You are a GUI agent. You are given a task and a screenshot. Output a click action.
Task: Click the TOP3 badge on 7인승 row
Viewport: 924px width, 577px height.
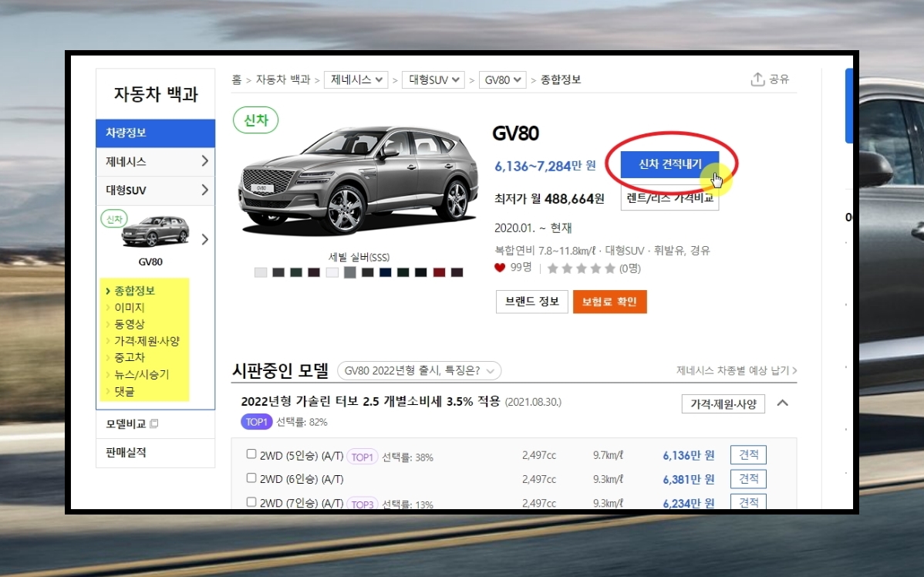pyautogui.click(x=362, y=504)
